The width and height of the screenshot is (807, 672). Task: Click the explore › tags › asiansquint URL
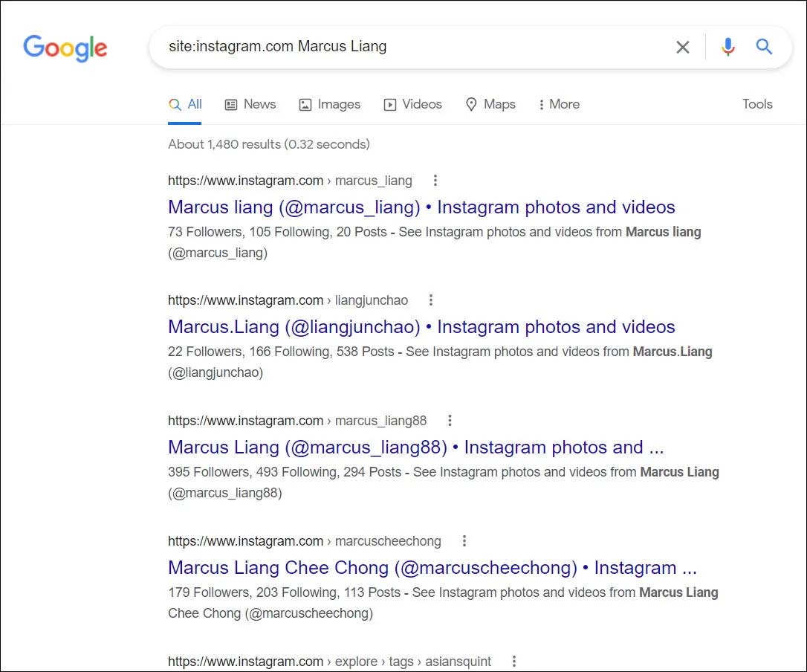point(329,661)
